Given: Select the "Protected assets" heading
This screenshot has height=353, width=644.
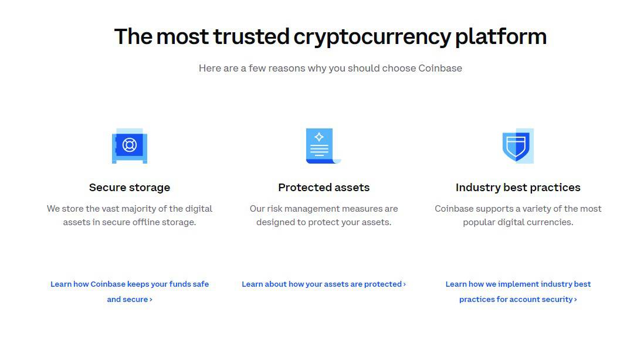Looking at the screenshot, I should tap(324, 188).
